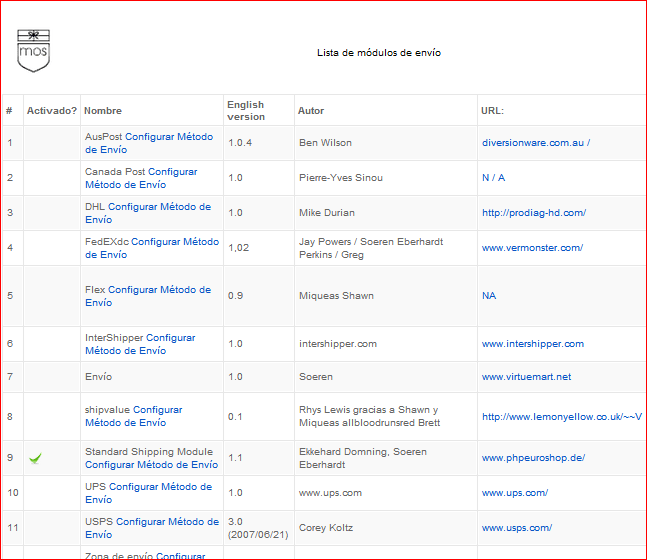
Task: Click the English version column header
Action: 246,111
